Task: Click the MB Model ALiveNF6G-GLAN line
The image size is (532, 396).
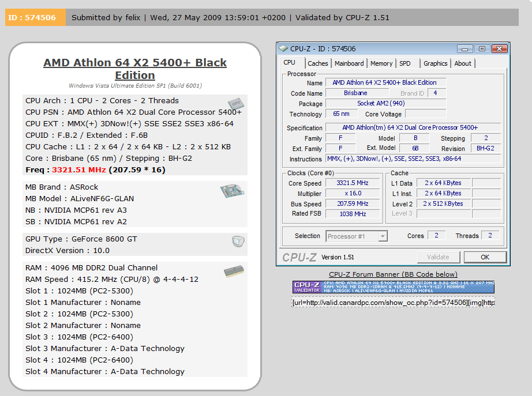Action: [80, 199]
